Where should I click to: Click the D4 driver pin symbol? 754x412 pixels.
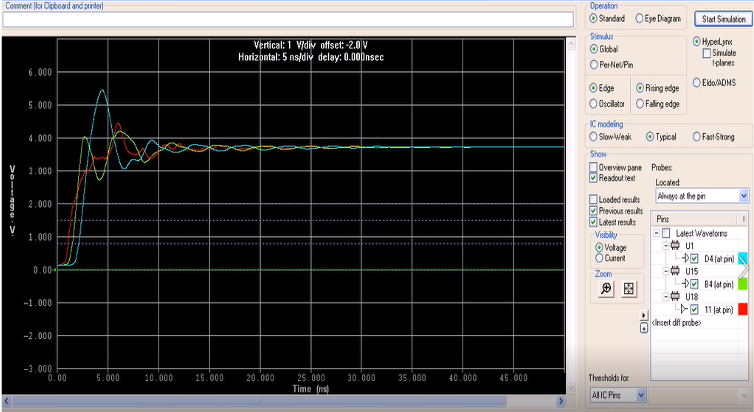[x=685, y=259]
